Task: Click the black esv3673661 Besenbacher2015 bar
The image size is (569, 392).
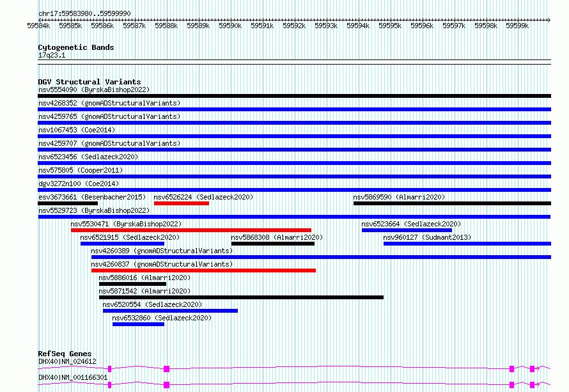Action: click(x=68, y=203)
